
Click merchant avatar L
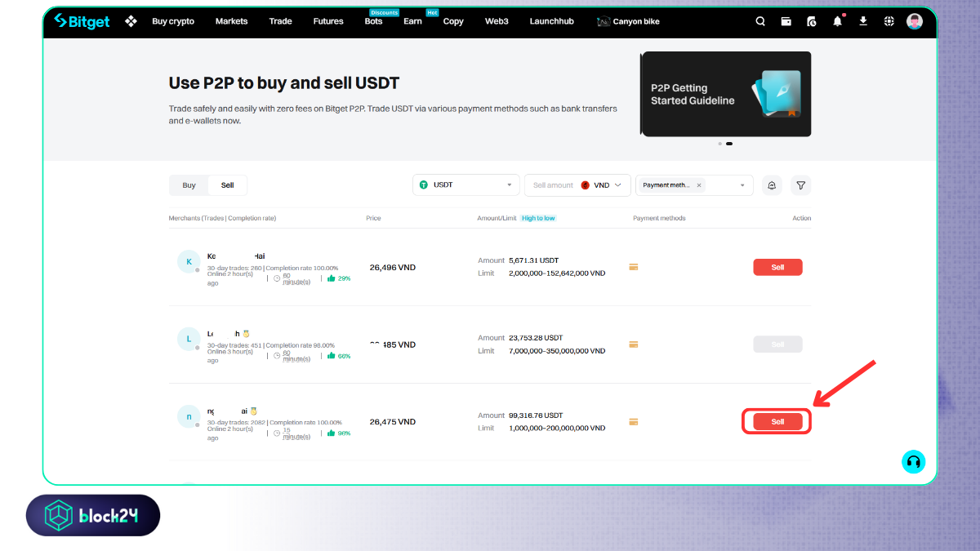189,339
